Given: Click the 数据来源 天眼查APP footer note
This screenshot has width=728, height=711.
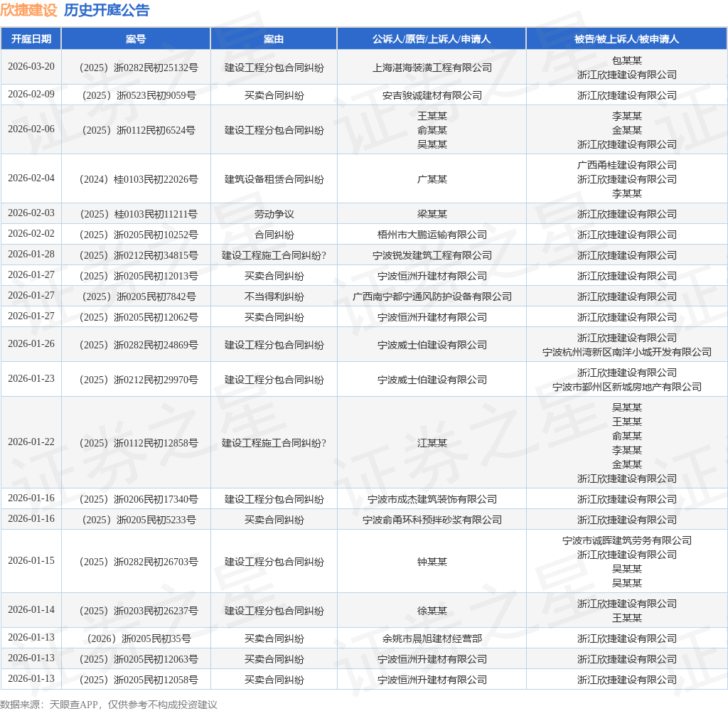Looking at the screenshot, I should tap(109, 705).
